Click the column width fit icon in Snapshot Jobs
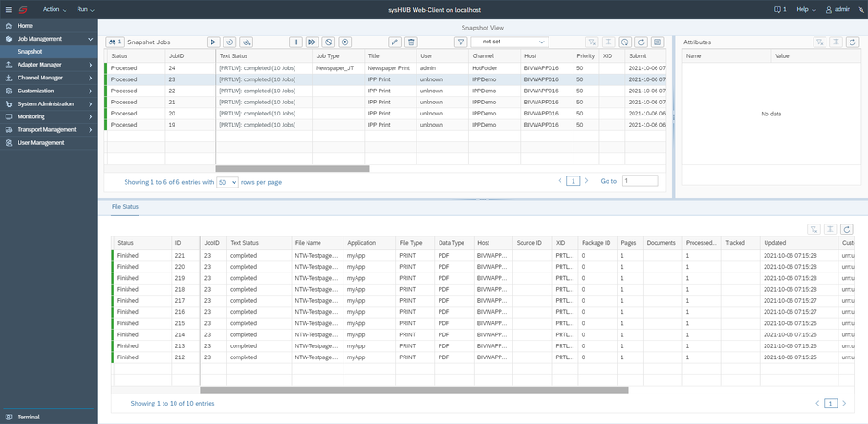868x424 pixels. click(609, 42)
